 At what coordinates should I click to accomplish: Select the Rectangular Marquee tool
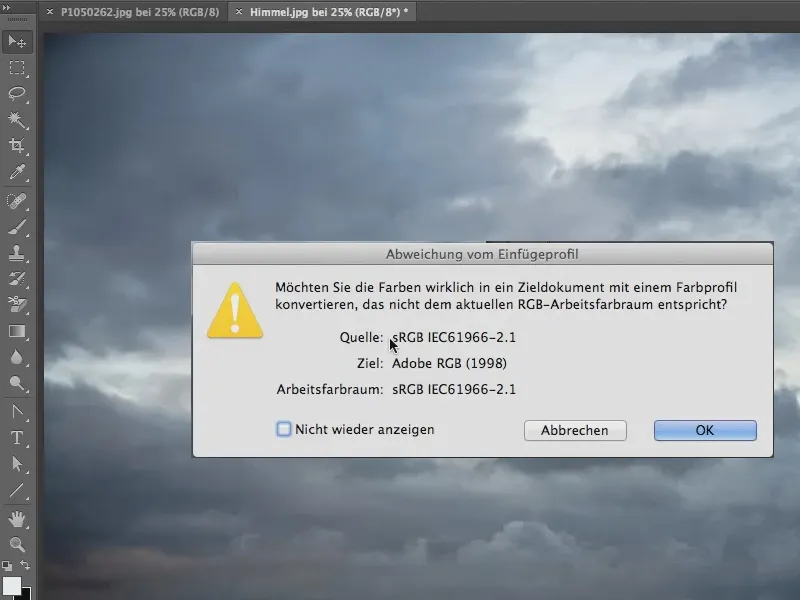(17, 68)
